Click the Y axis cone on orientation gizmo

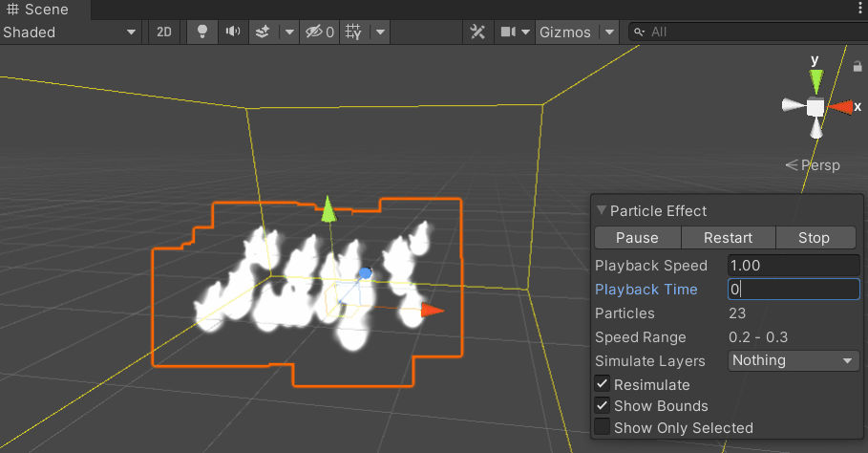(816, 81)
